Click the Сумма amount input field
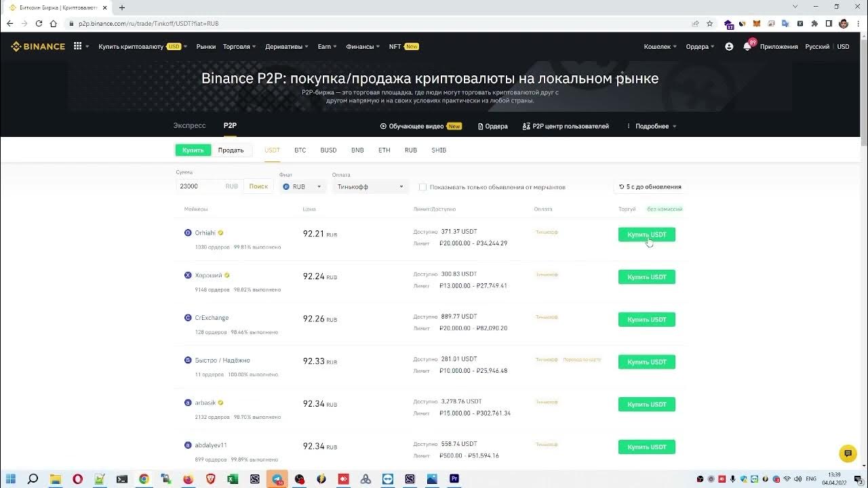The width and height of the screenshot is (868, 488). pos(200,186)
